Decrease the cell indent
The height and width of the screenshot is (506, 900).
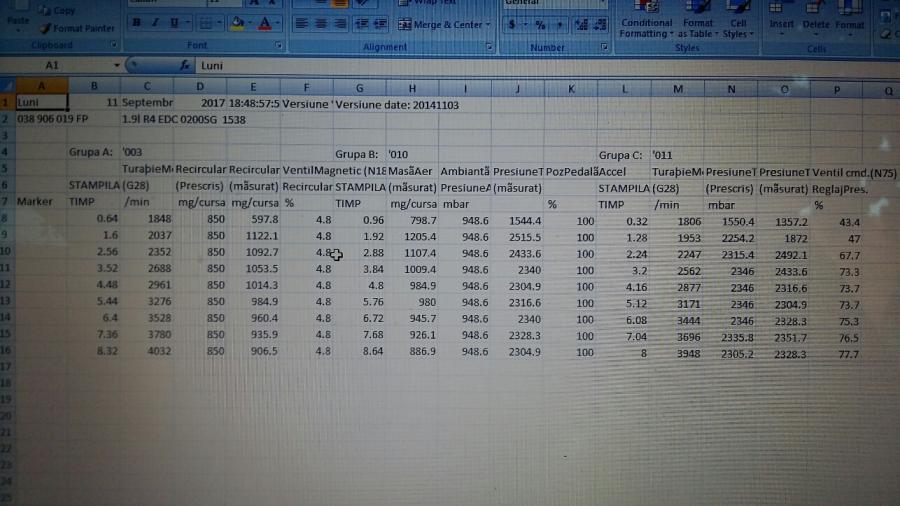click(x=362, y=24)
